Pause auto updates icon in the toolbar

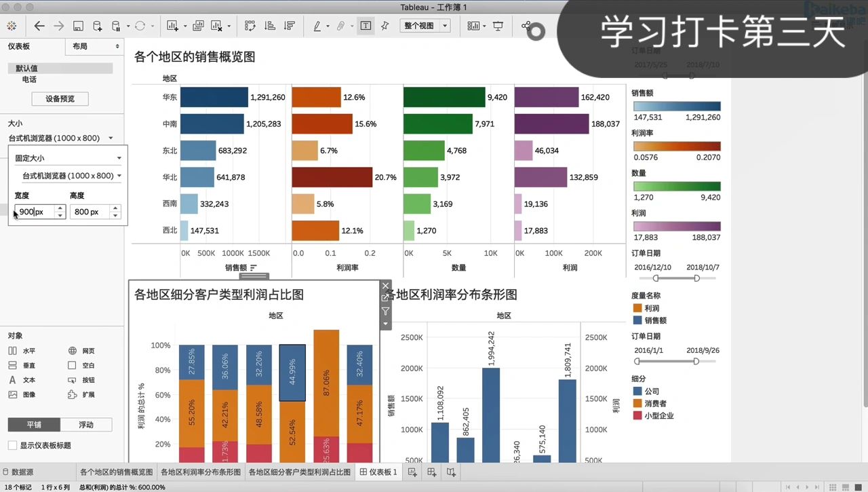[117, 26]
